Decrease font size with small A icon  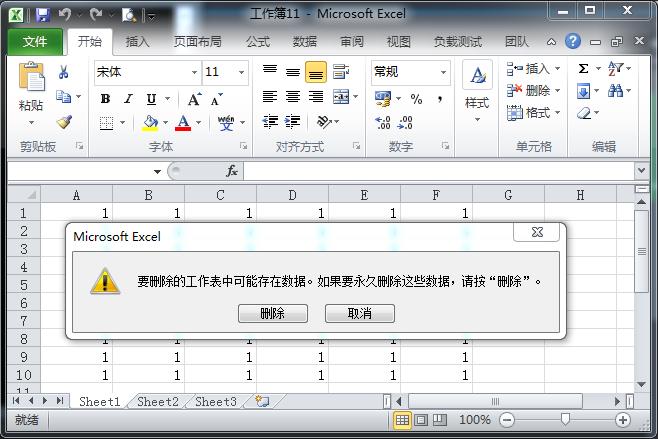[217, 99]
